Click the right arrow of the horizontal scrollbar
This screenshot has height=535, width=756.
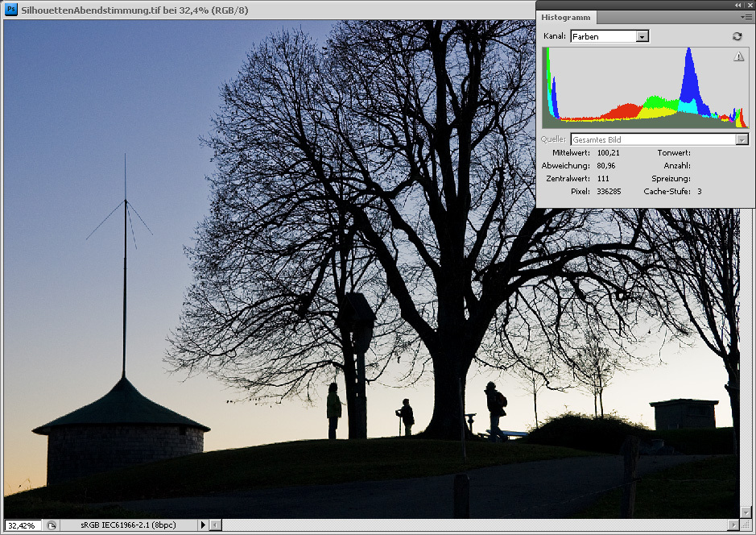coord(733,525)
